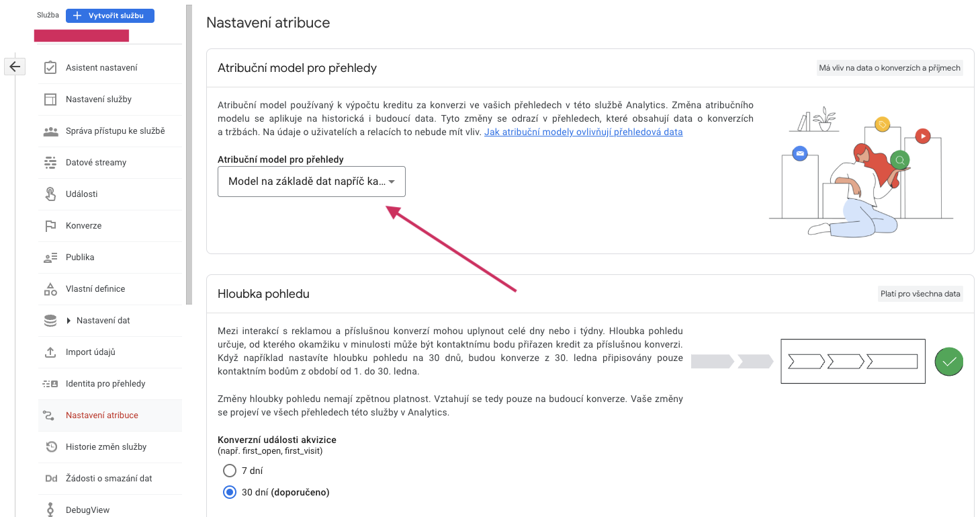The width and height of the screenshot is (980, 517).
Task: Click the sidebar vertical scrollbar
Action: tap(189, 155)
